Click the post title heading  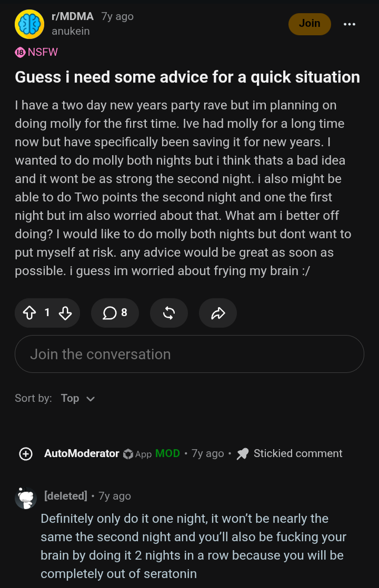tap(187, 77)
